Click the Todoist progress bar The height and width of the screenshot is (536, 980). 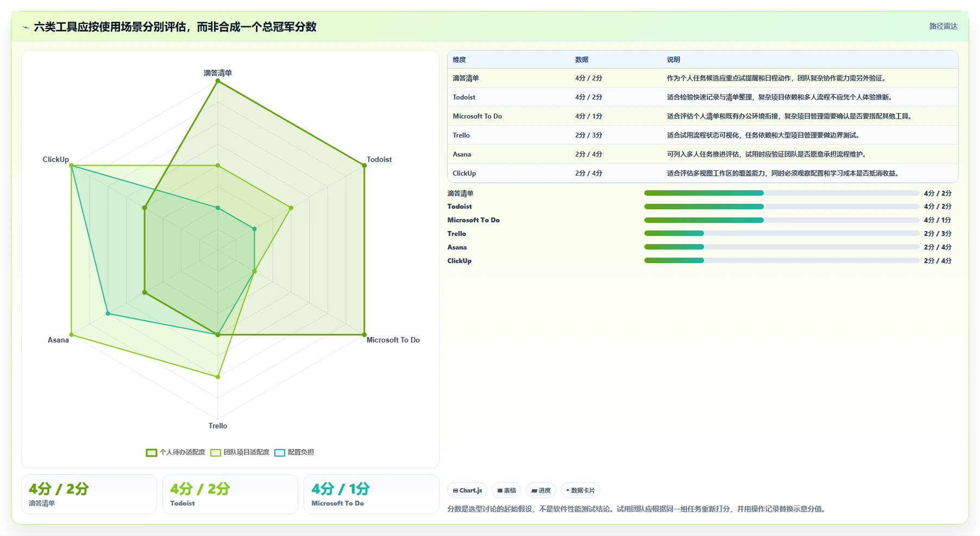(781, 207)
